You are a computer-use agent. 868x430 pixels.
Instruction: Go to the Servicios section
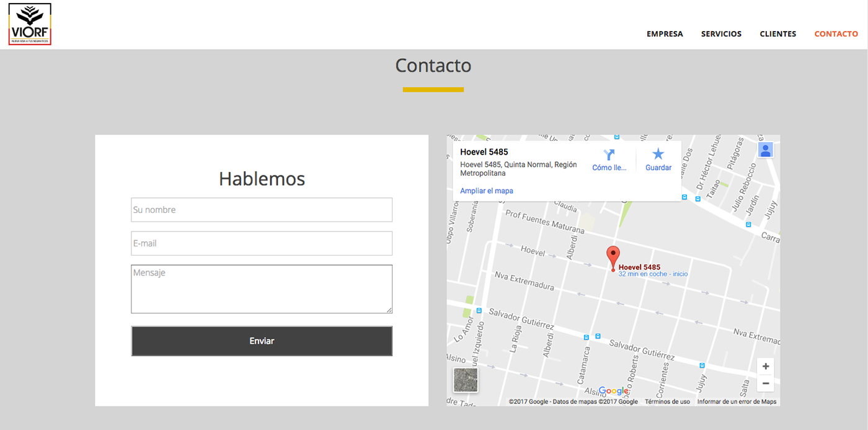pyautogui.click(x=721, y=34)
